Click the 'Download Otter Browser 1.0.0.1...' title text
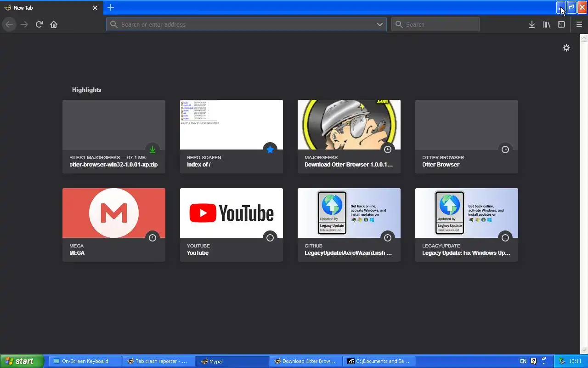The height and width of the screenshot is (368, 588). tap(349, 165)
